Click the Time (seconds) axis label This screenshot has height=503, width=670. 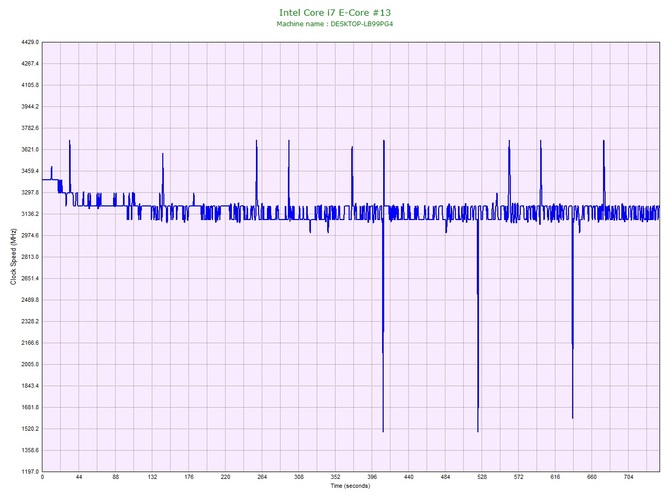350,486
